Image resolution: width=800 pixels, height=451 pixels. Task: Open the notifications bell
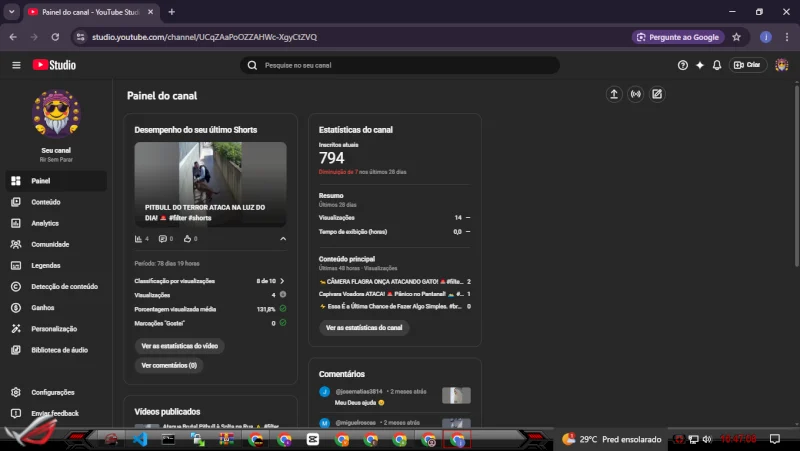[716, 65]
